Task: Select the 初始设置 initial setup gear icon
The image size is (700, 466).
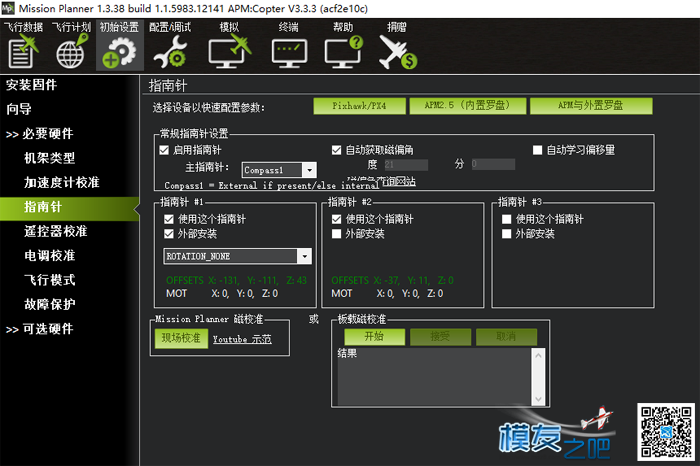Action: pos(119,46)
